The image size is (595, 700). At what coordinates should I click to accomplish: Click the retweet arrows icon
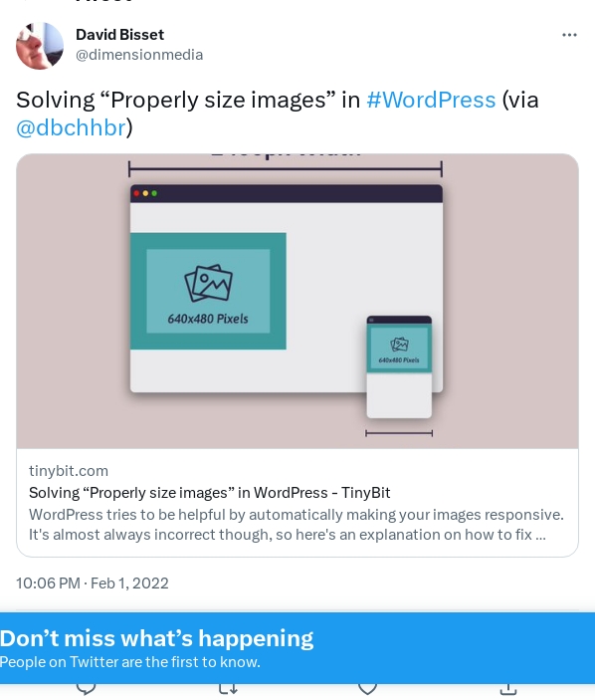(228, 689)
